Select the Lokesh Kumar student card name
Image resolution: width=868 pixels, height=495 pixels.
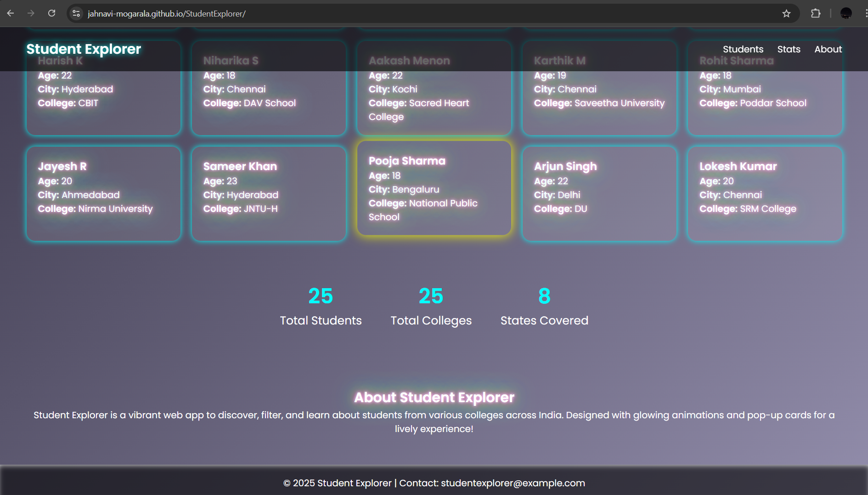[738, 166]
